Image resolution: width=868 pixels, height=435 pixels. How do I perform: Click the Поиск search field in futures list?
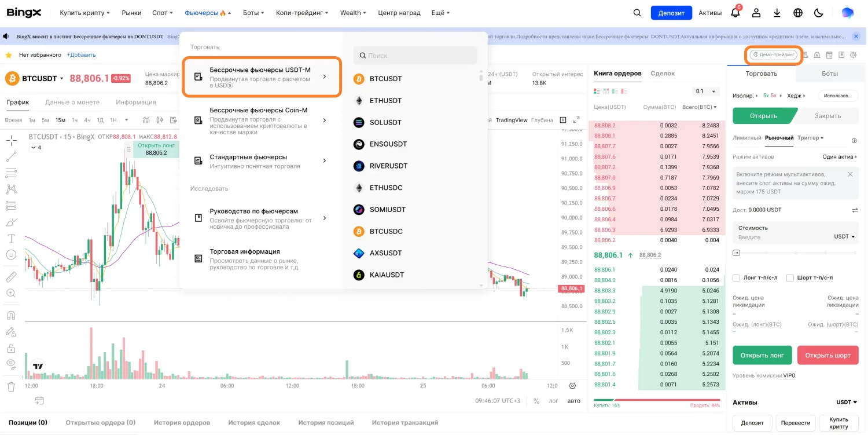point(415,55)
